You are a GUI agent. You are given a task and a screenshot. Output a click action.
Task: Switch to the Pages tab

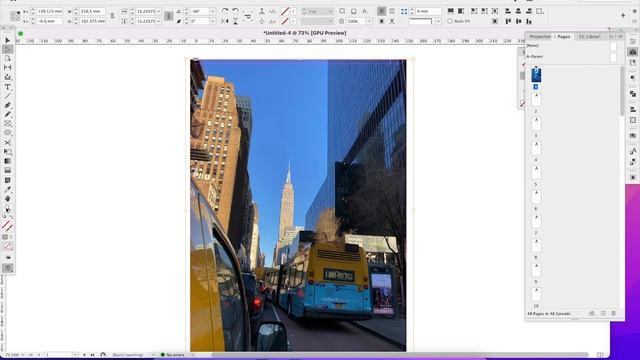tap(564, 37)
